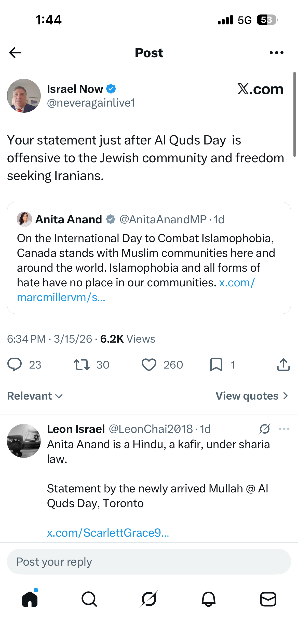Tap the share upload icon
This screenshot has height=644, width=298.
[283, 364]
